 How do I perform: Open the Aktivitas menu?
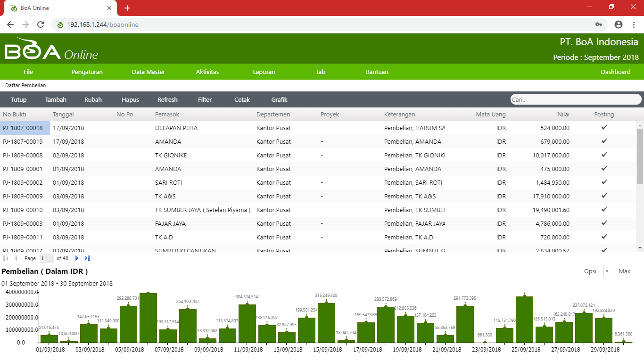pyautogui.click(x=207, y=72)
